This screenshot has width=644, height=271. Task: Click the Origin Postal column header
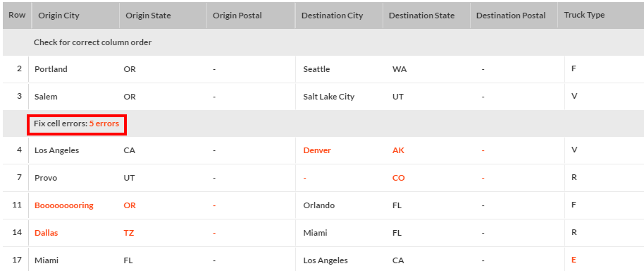tap(237, 16)
